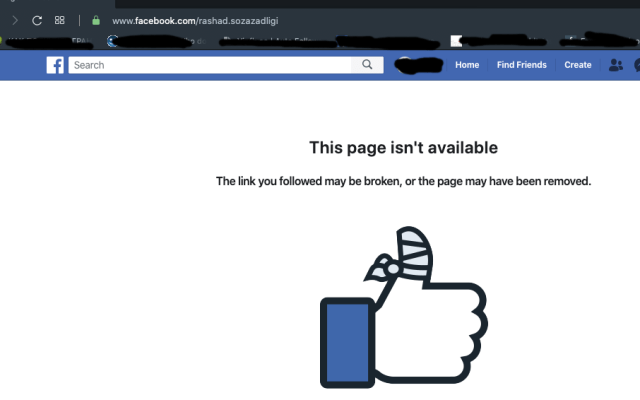Click the "This page isn't available" heading
Image resolution: width=640 pixels, height=400 pixels.
[x=403, y=148]
